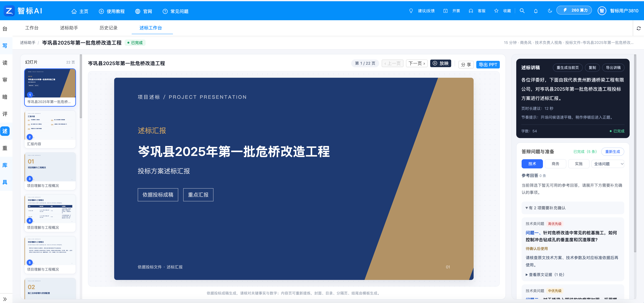Switch to the 述标助手 tab

pyautogui.click(x=69, y=28)
